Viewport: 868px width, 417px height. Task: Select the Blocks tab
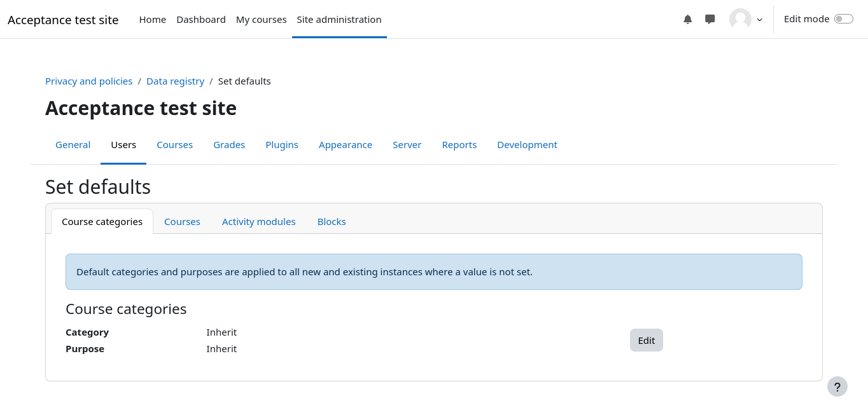pyautogui.click(x=332, y=222)
